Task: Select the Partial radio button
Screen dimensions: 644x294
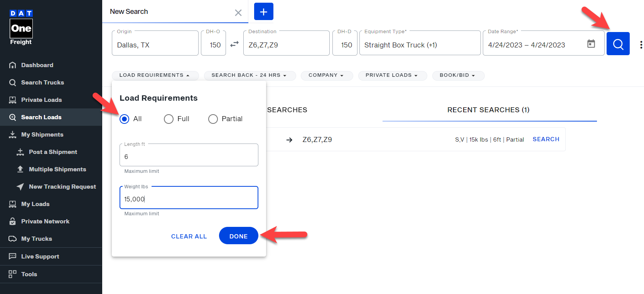Action: click(x=213, y=119)
